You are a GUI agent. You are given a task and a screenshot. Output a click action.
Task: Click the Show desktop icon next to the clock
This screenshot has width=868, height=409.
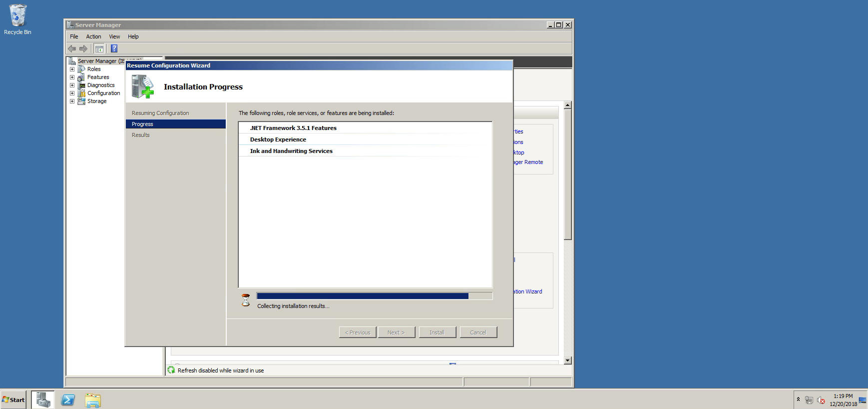coord(863,399)
